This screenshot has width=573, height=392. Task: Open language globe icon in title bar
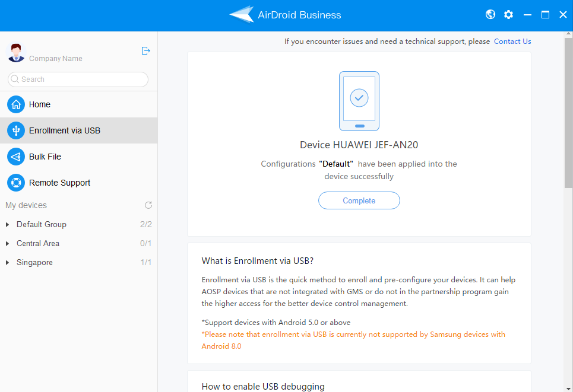click(490, 15)
